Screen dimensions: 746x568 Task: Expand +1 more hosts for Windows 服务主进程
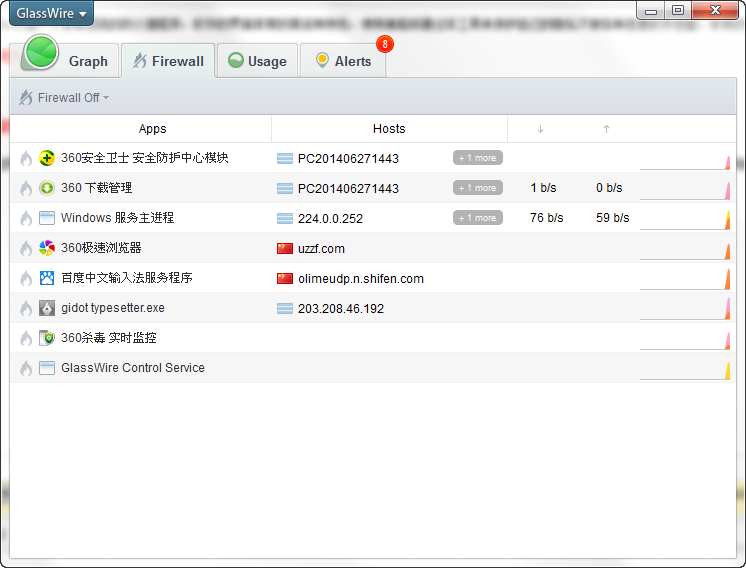478,218
